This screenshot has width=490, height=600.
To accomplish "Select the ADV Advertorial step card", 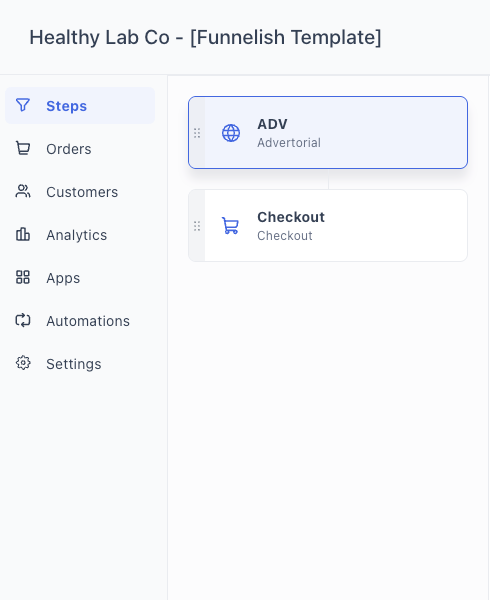I will point(328,132).
